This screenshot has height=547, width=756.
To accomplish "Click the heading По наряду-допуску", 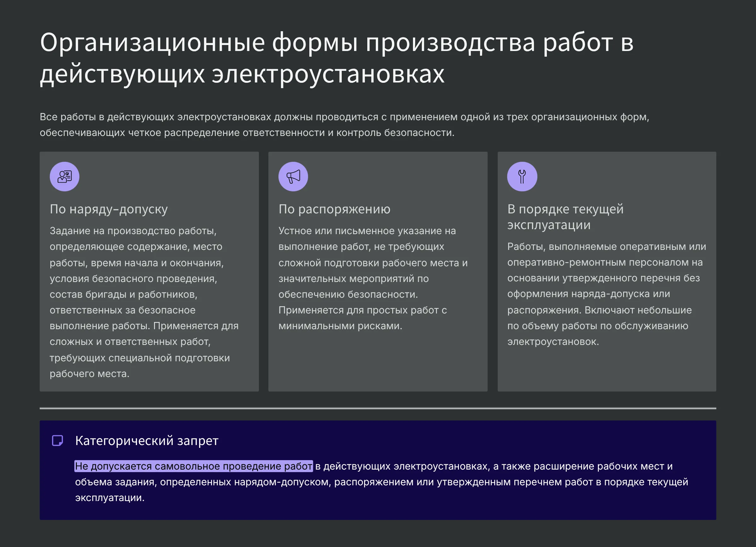I will (x=109, y=209).
